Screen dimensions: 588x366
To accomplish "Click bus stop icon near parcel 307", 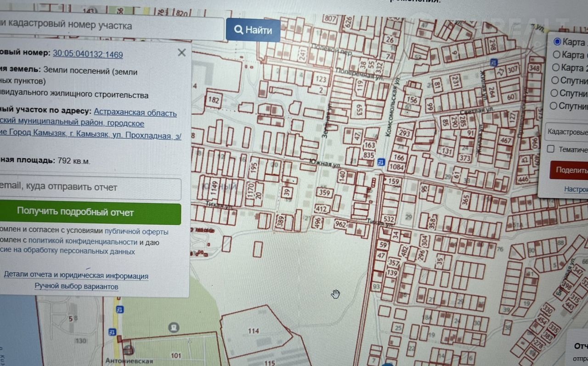I will (x=493, y=63).
